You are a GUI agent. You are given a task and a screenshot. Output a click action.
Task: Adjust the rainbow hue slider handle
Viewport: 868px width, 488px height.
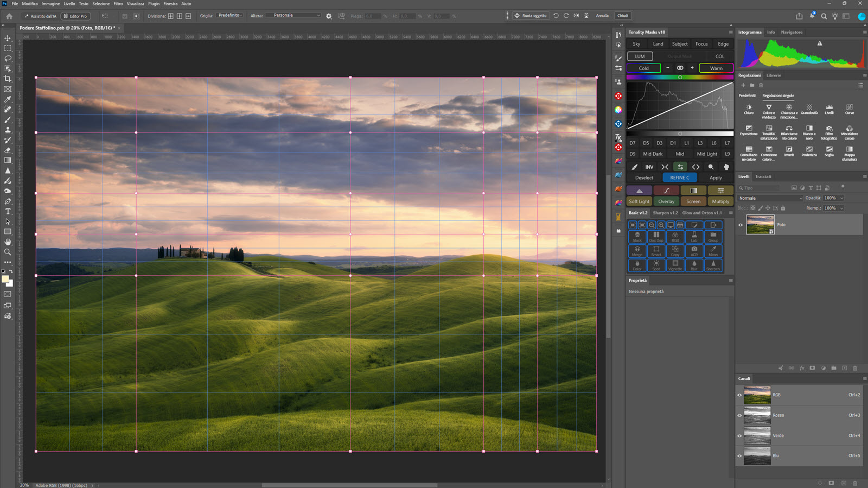tap(680, 77)
